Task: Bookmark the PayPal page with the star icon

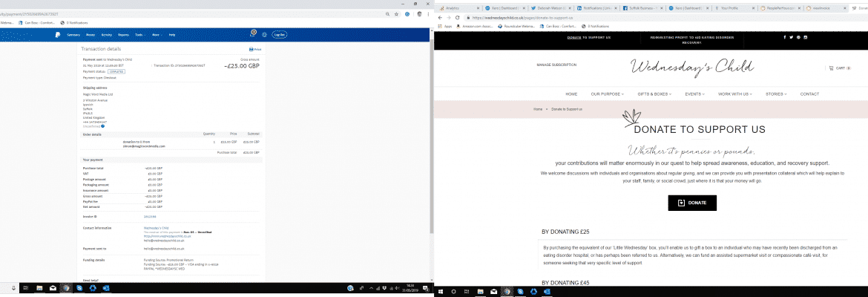Action: pos(396,14)
